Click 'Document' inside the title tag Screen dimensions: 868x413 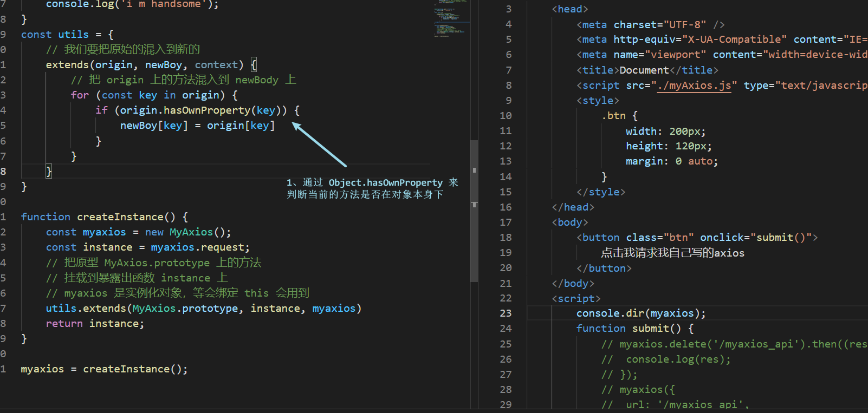644,70
